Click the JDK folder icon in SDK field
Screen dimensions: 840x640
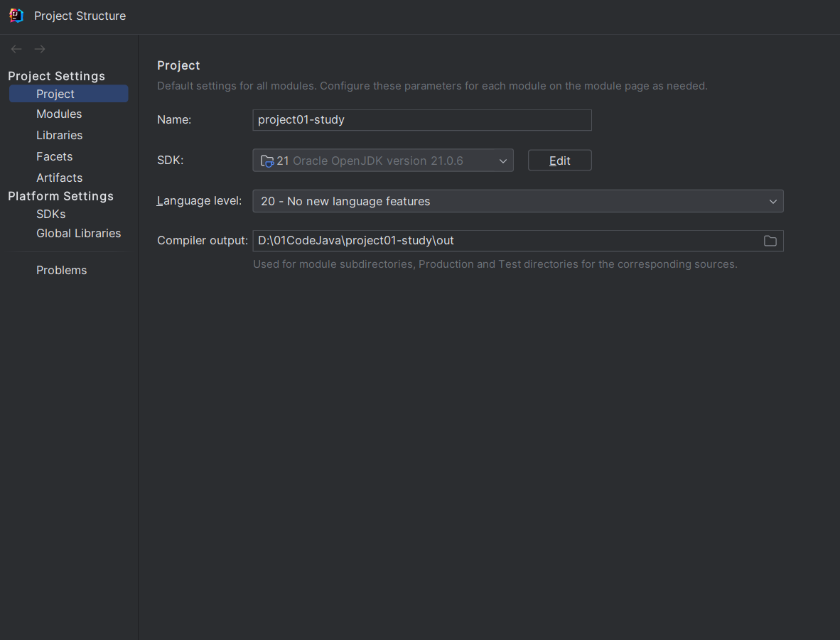coord(266,161)
